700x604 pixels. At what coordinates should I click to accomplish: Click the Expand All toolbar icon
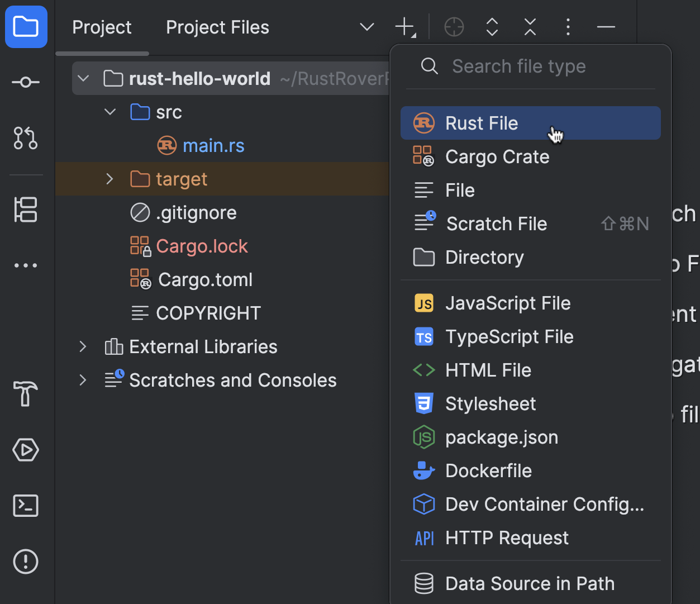[492, 27]
